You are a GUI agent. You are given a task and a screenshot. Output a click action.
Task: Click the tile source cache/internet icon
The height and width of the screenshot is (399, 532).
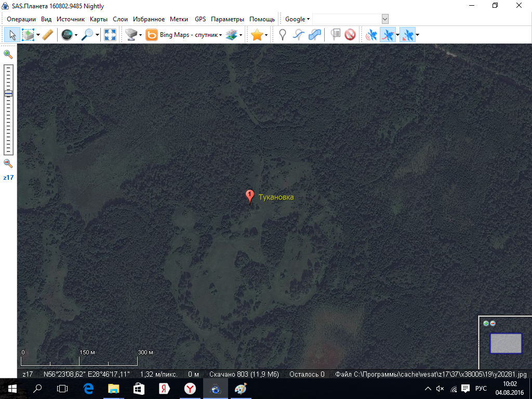pos(131,35)
